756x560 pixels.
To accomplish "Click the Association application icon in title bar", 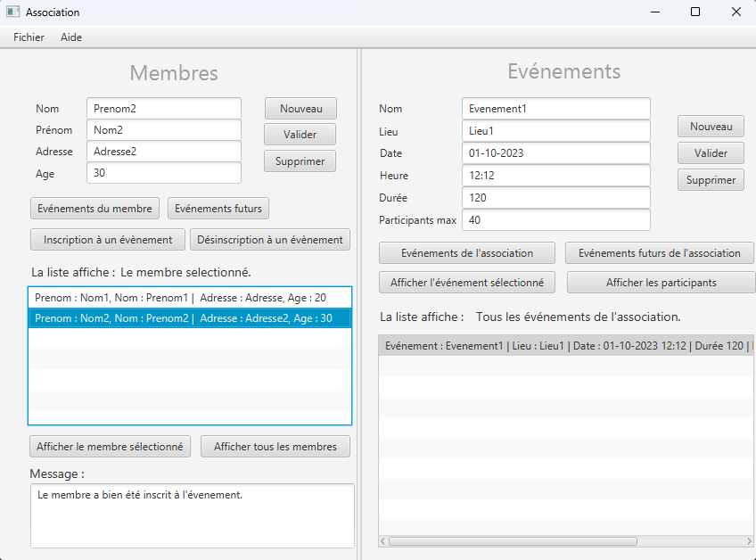I will [12, 12].
